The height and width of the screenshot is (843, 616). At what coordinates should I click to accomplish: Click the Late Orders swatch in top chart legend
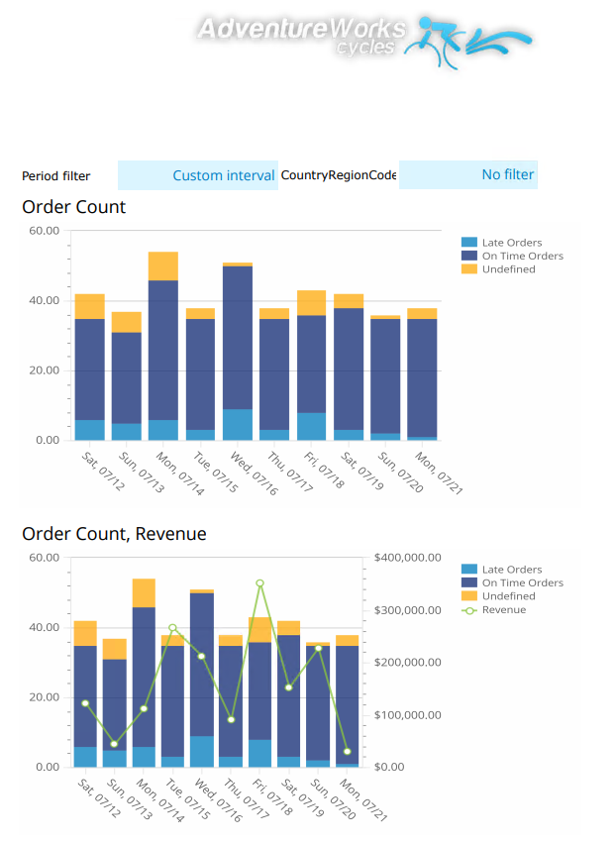click(x=469, y=243)
